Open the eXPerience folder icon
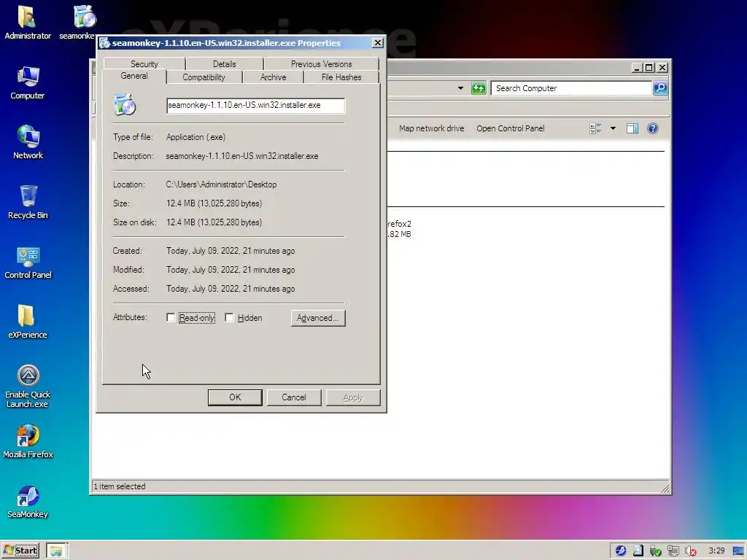Image resolution: width=747 pixels, height=560 pixels. tap(28, 322)
